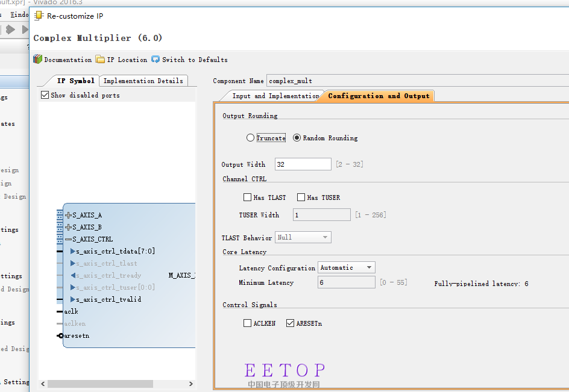The height and width of the screenshot is (392, 569).
Task: Open the Documentation book icon
Action: coord(37,59)
